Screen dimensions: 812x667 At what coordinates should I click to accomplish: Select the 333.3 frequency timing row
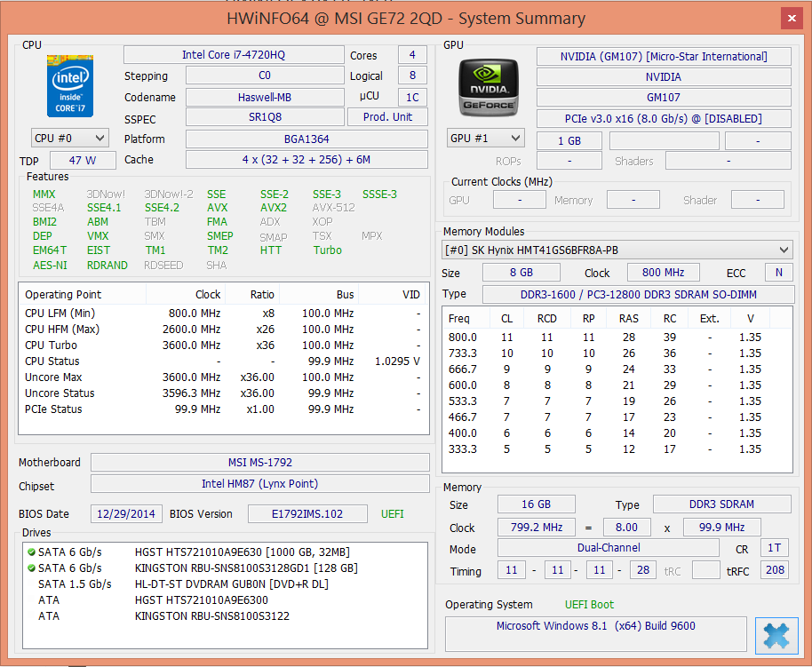pyautogui.click(x=617, y=449)
